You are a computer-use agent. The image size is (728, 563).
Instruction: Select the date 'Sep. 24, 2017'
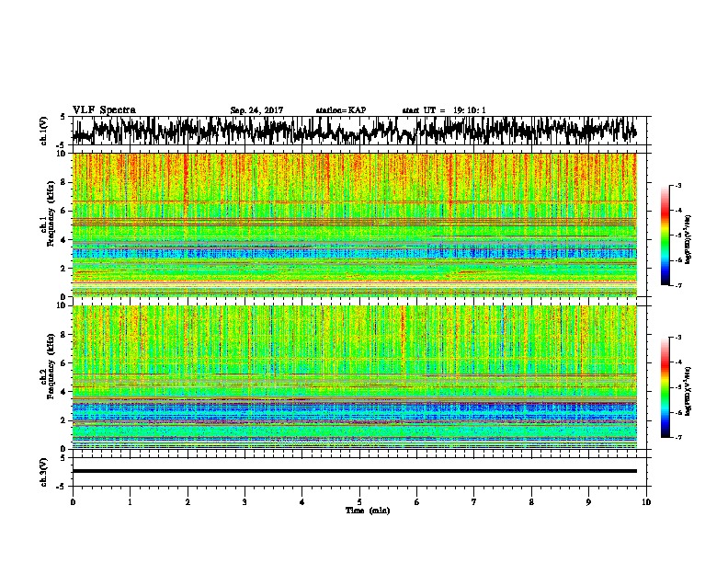click(256, 110)
